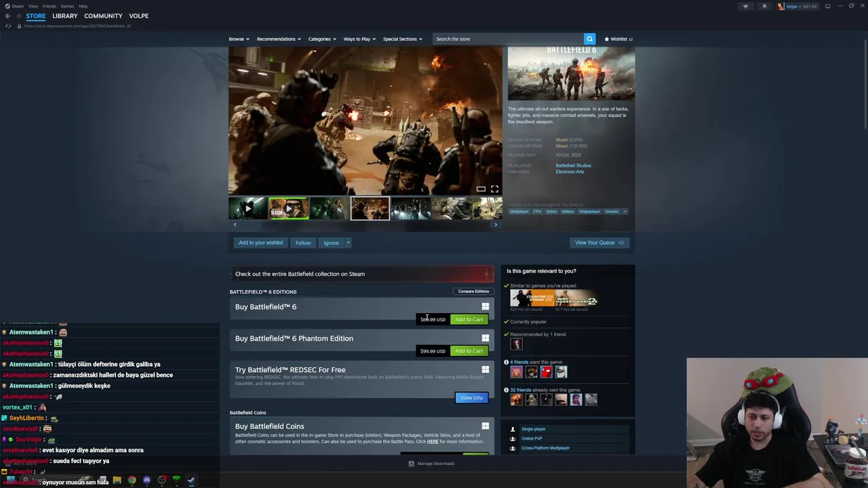
Task: Open the Ways to Play dropdown
Action: [359, 39]
